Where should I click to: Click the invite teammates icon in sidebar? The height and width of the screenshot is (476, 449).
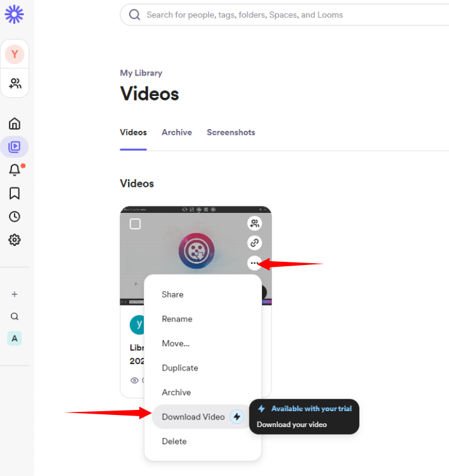click(15, 83)
